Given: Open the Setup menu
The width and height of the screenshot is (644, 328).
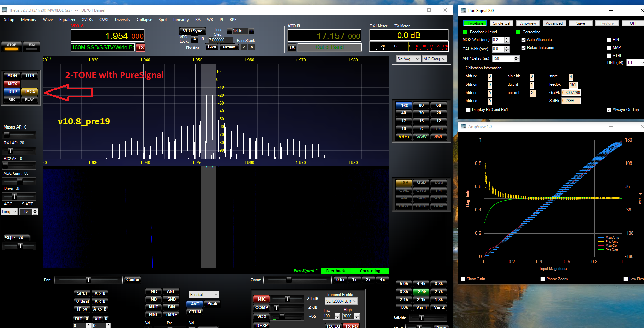Looking at the screenshot, I should [9, 20].
